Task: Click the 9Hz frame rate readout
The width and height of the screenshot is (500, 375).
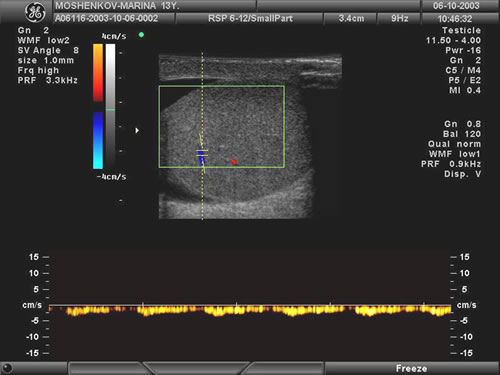Action: pos(400,18)
